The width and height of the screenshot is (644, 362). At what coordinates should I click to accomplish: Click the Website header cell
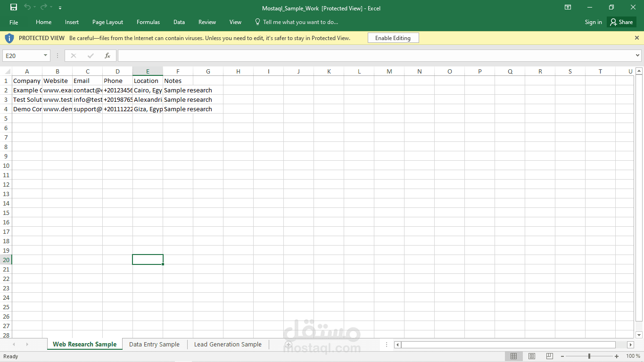coord(57,81)
